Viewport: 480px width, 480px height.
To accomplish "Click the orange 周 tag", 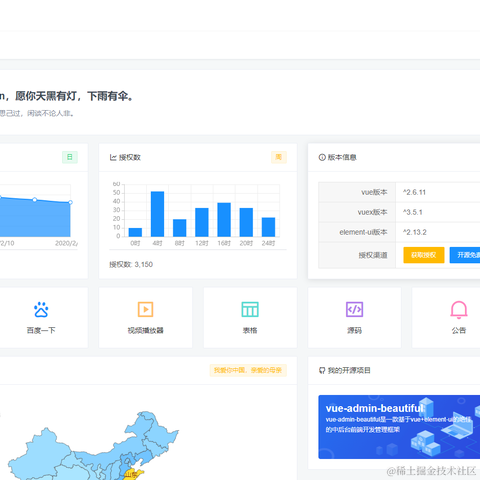I will 279,157.
